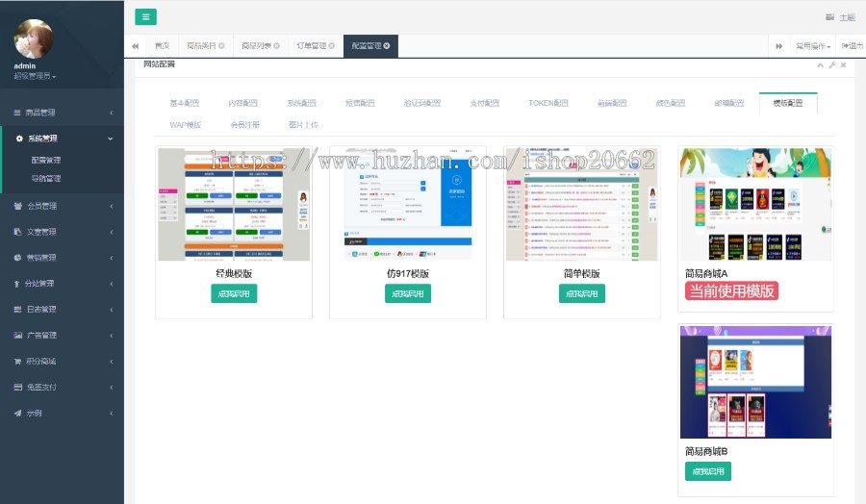Click the 退出 logout link
This screenshot has height=504, width=866.
click(x=853, y=46)
